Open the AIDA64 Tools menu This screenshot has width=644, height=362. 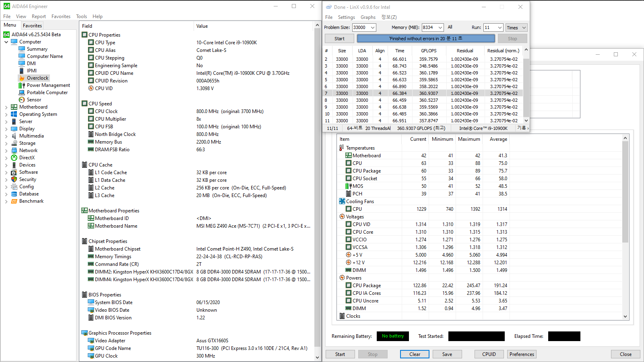tap(81, 16)
